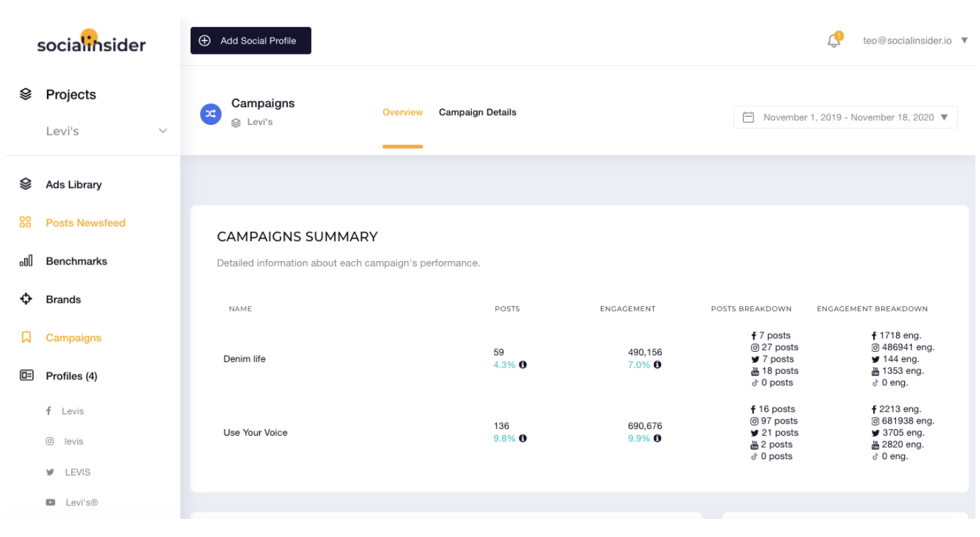This screenshot has width=980, height=537.
Task: Click the plus icon in Add Social Profile
Action: coord(205,41)
